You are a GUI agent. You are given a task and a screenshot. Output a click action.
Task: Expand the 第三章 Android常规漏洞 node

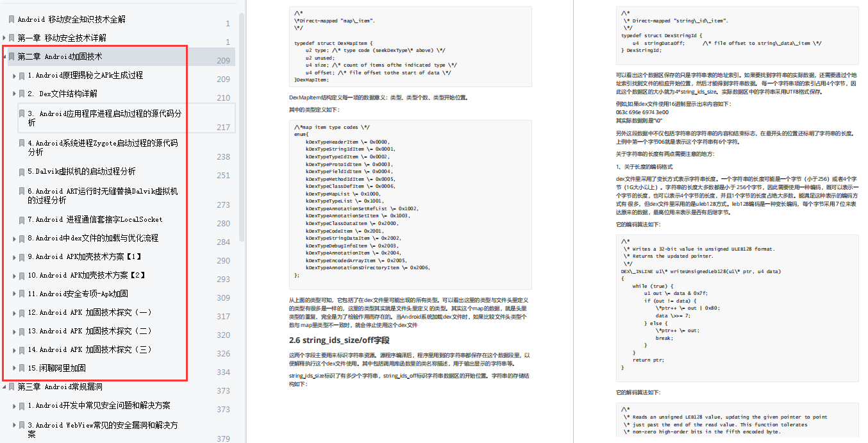coord(4,387)
